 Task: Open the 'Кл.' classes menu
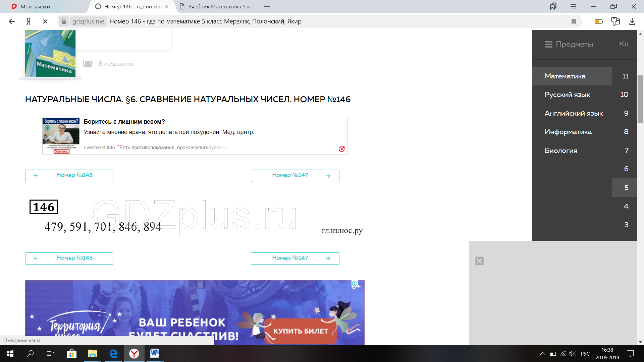(624, 44)
